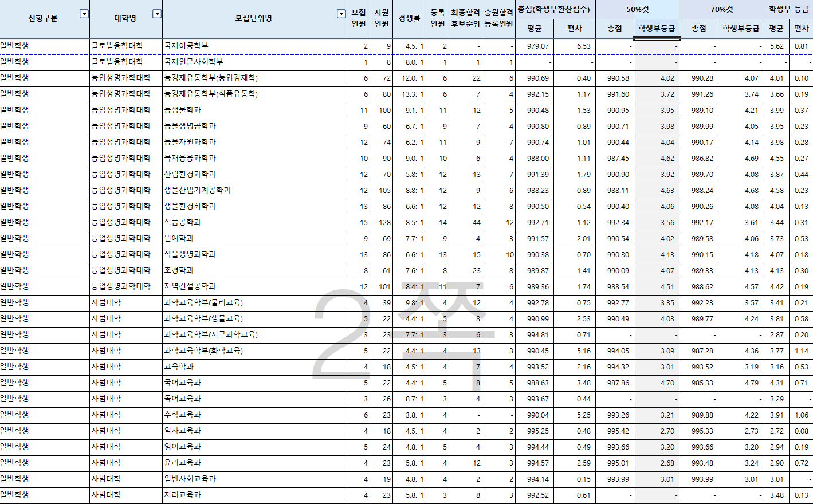Select the 과학교육학부(화학교육) cell
The image size is (813, 504).
254,351
